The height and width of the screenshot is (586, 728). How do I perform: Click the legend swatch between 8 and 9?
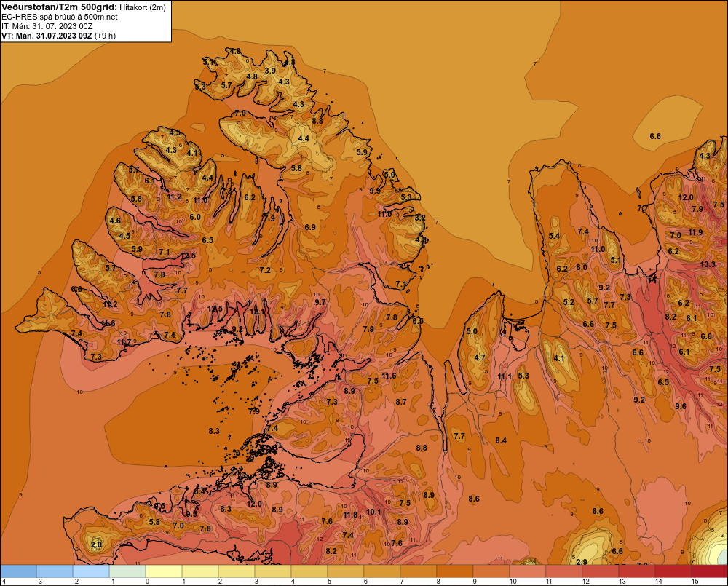tap(455, 571)
